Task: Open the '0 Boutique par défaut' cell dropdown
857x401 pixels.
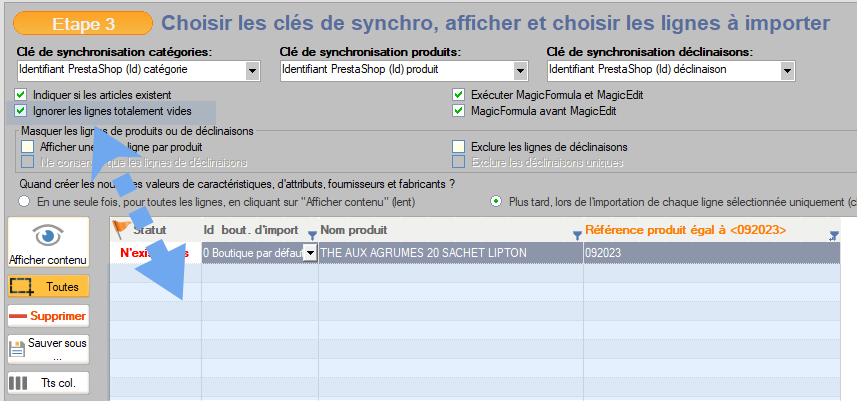Action: pos(310,254)
